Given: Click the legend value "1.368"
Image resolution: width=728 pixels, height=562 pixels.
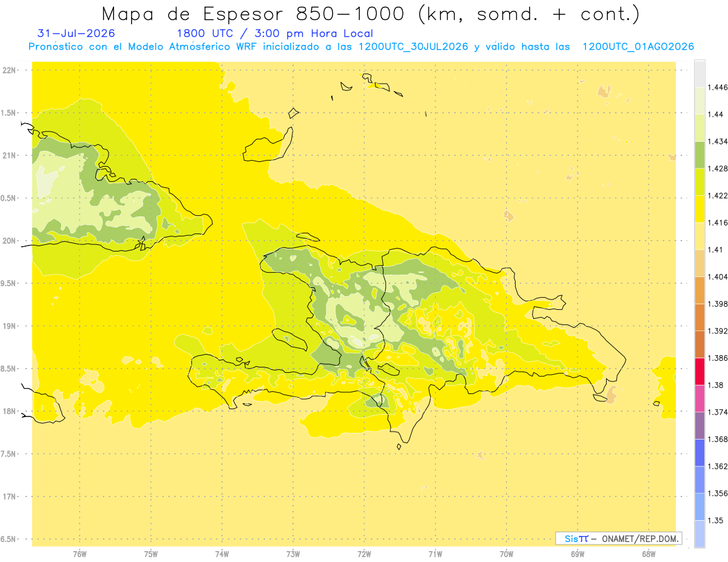Looking at the screenshot, I should pyautogui.click(x=718, y=439).
